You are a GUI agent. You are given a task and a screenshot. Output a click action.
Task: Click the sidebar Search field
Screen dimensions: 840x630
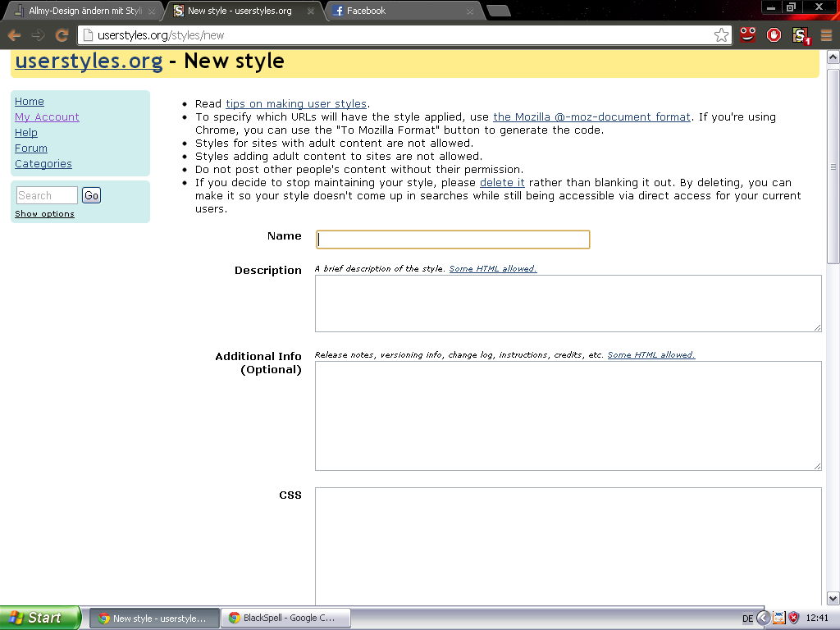click(47, 195)
